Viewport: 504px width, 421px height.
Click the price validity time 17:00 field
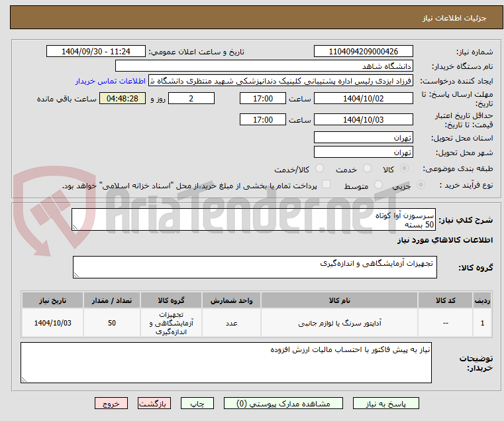(x=263, y=120)
